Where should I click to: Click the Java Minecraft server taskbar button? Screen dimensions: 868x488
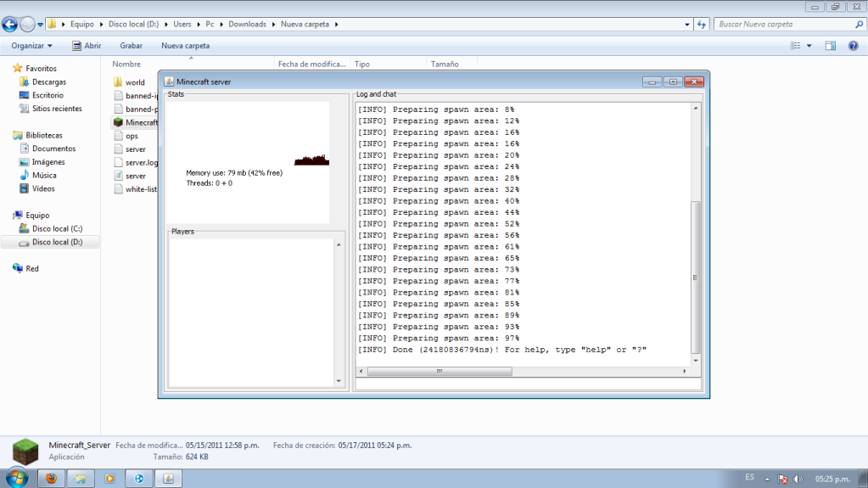tap(168, 479)
